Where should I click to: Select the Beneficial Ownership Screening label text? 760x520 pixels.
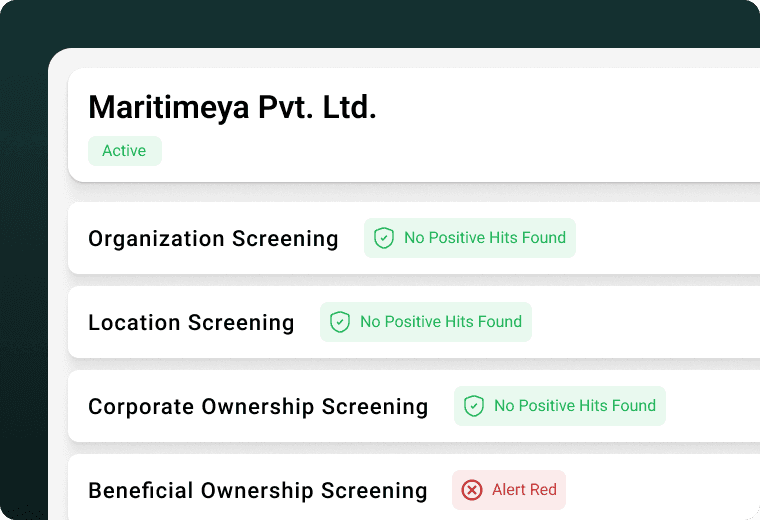(257, 490)
